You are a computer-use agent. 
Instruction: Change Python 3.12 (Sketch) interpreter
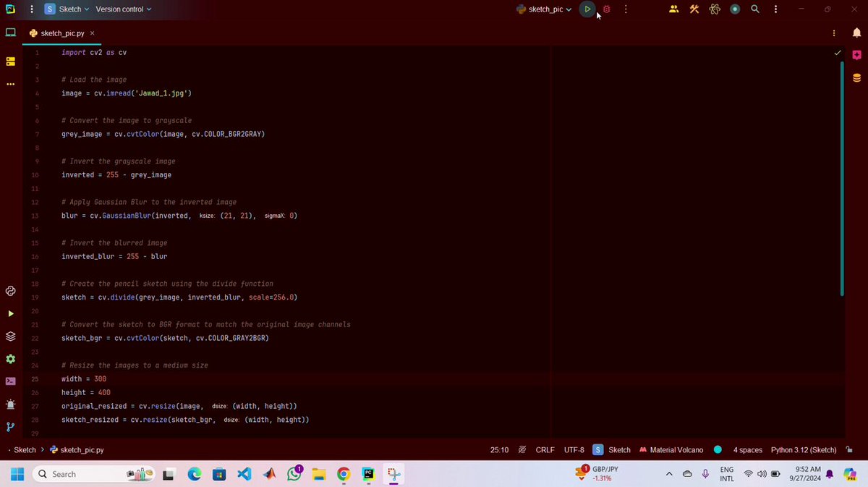click(x=804, y=449)
